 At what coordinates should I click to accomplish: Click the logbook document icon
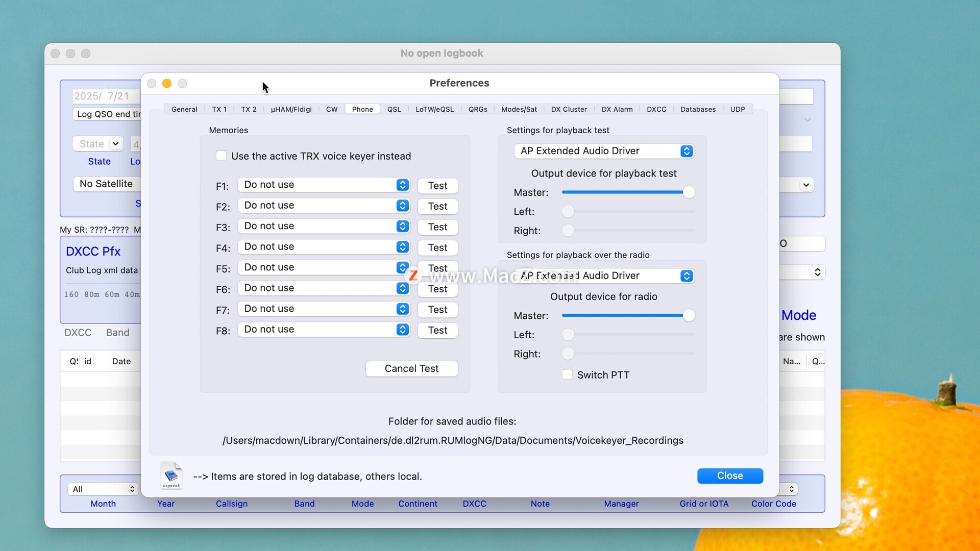(171, 475)
